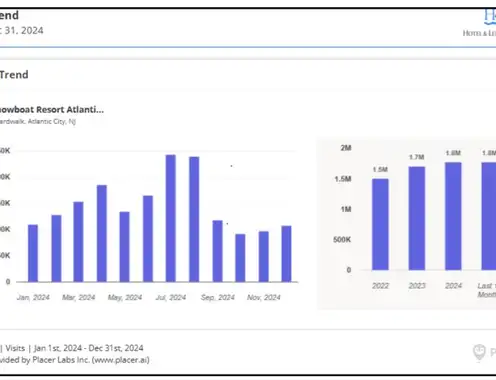Click the July 2024 monthly visits bar
The height and width of the screenshot is (380, 496).
[x=171, y=218]
